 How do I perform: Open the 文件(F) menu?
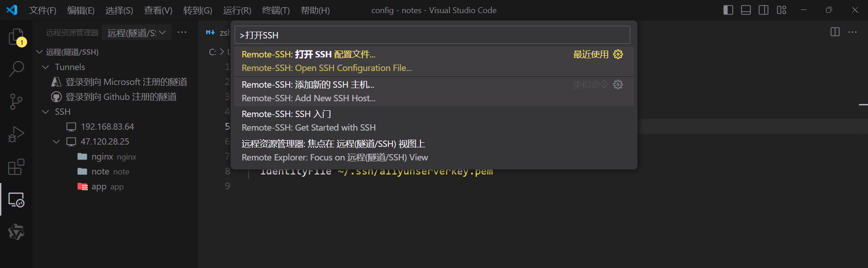click(42, 10)
